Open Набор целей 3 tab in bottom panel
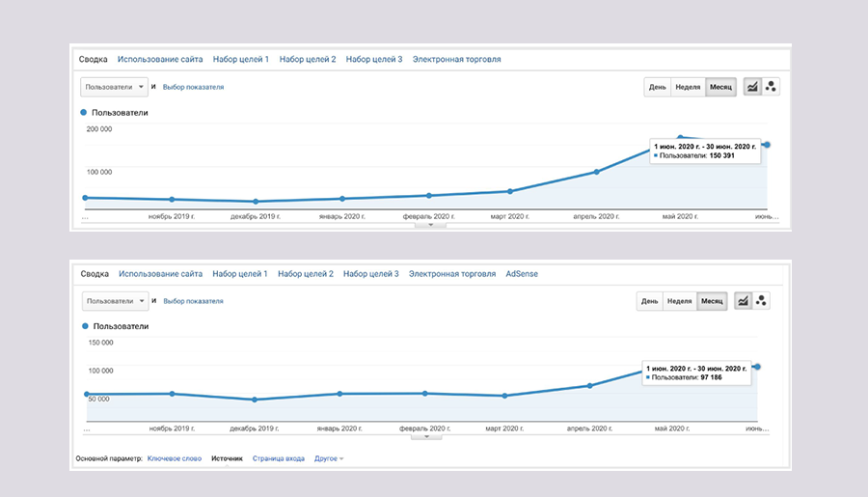868x497 pixels. 371,274
